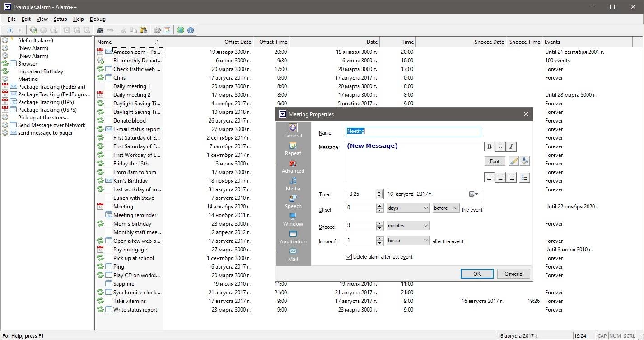Click the Snooze Date column header

[461, 42]
